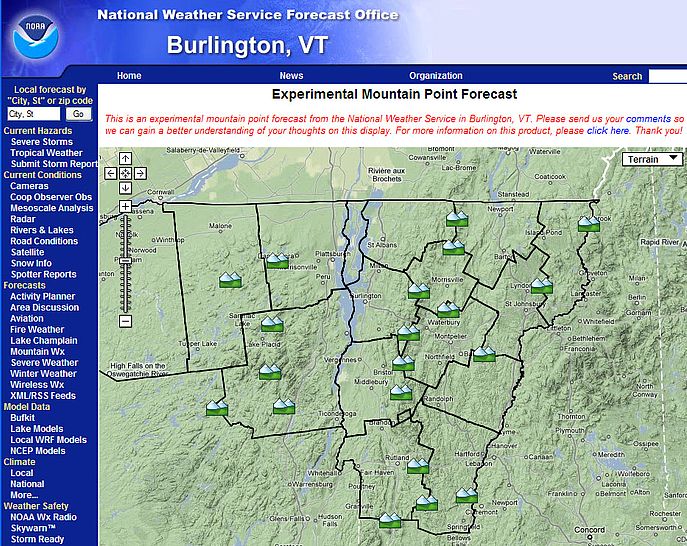Select the mountain icon west of Plattsburgh
Screen dimensions: 687x546
tap(277, 260)
